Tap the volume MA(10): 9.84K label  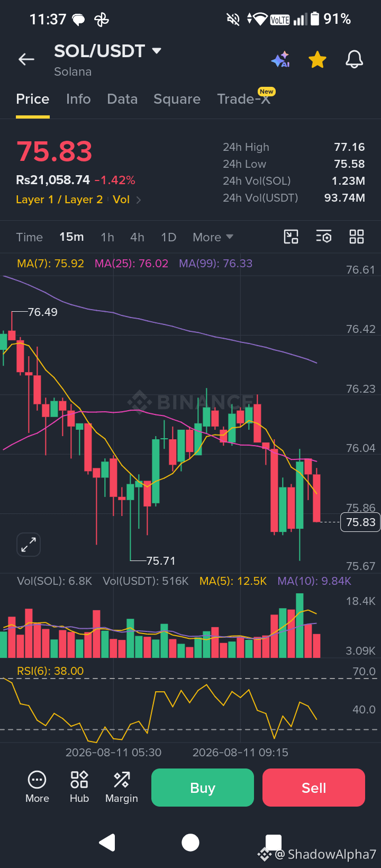coord(314,581)
